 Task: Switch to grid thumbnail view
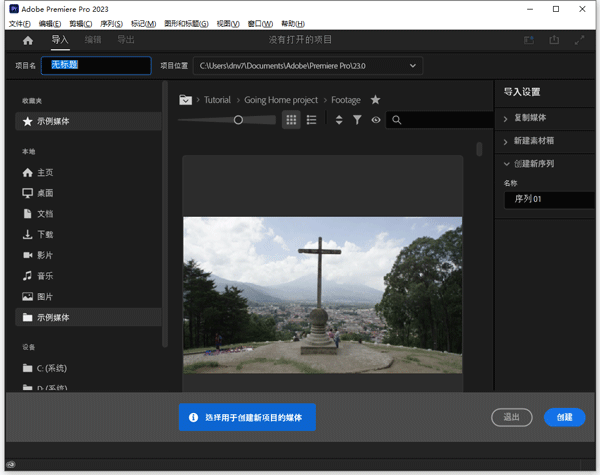coord(291,119)
